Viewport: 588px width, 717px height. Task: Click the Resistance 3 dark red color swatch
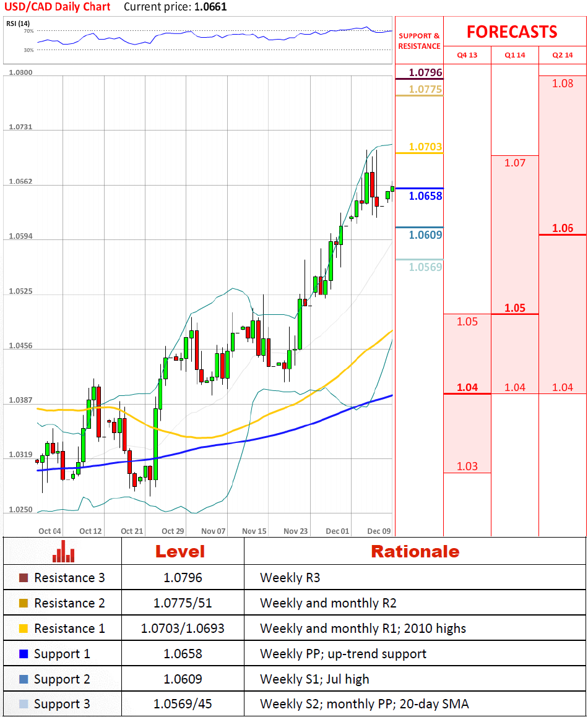pyautogui.click(x=24, y=578)
